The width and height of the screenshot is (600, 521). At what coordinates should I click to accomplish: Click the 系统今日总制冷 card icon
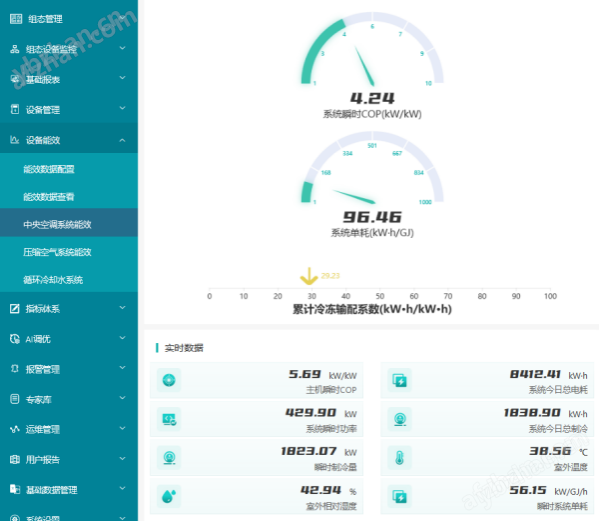(400, 419)
